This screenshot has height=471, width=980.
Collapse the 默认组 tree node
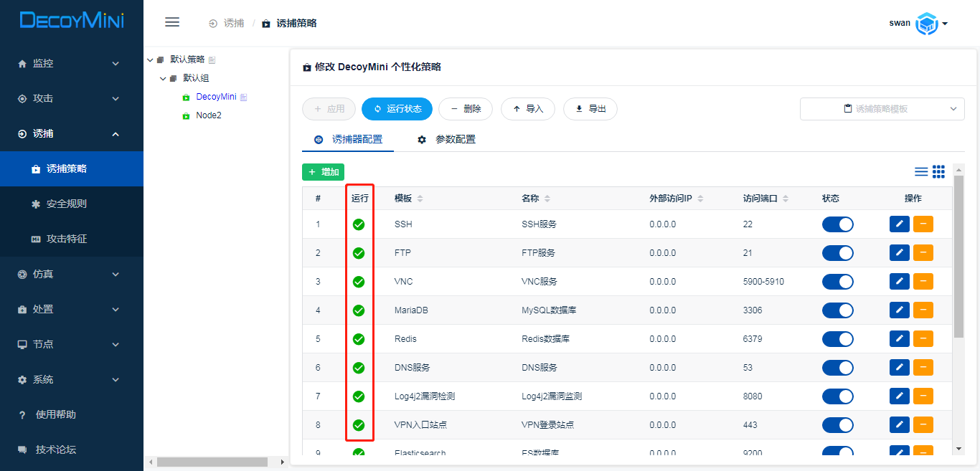point(163,78)
